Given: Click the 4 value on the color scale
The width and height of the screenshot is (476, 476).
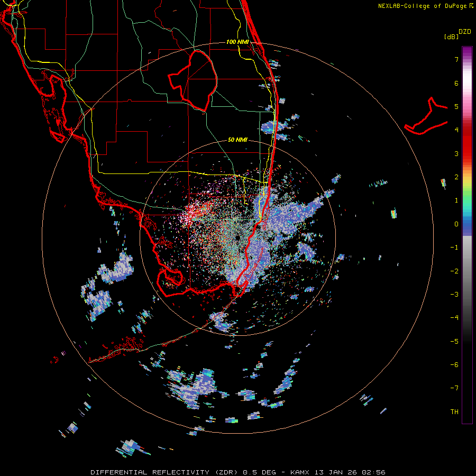Looking at the screenshot, I should pos(456,130).
